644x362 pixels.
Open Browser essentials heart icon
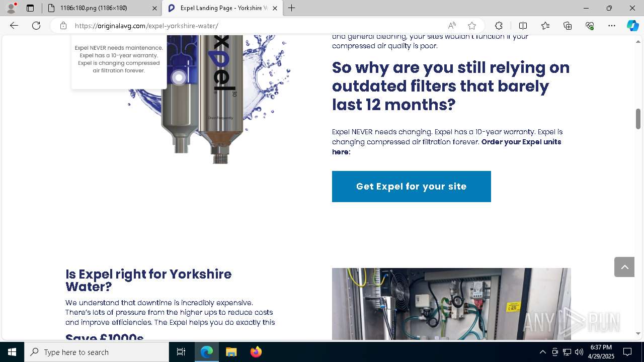[590, 26]
